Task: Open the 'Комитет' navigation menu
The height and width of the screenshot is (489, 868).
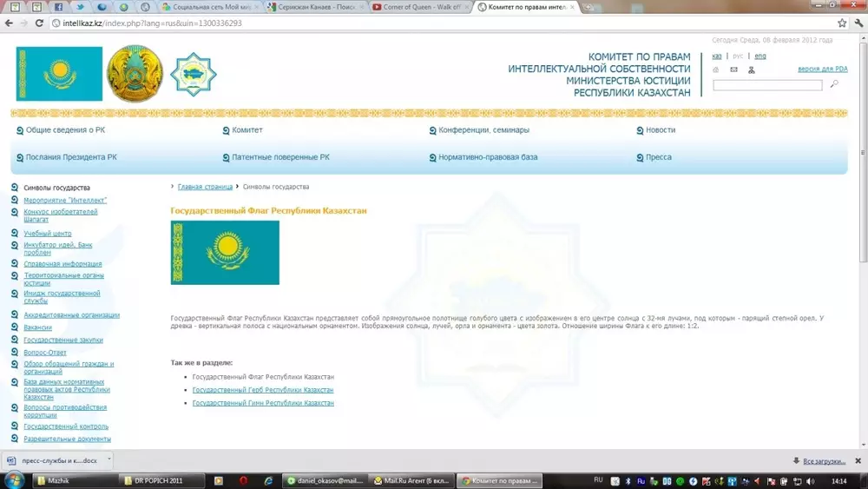Action: click(247, 130)
